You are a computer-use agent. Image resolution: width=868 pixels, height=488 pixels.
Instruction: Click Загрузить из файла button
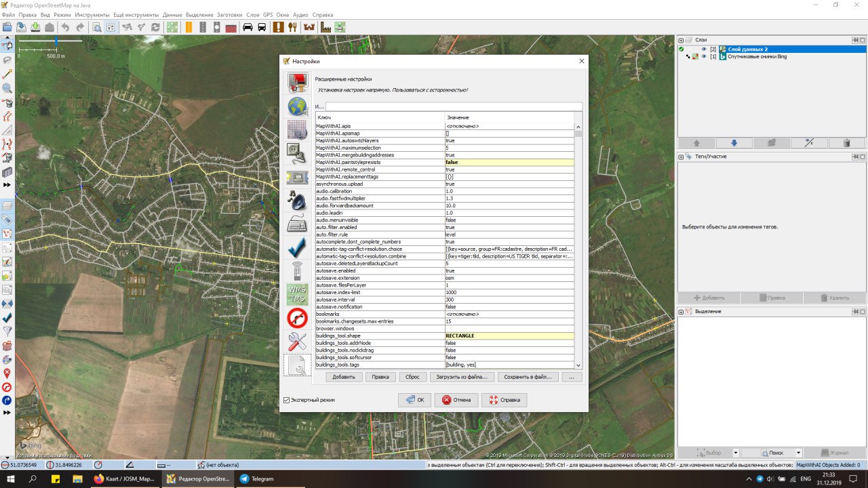click(x=462, y=377)
